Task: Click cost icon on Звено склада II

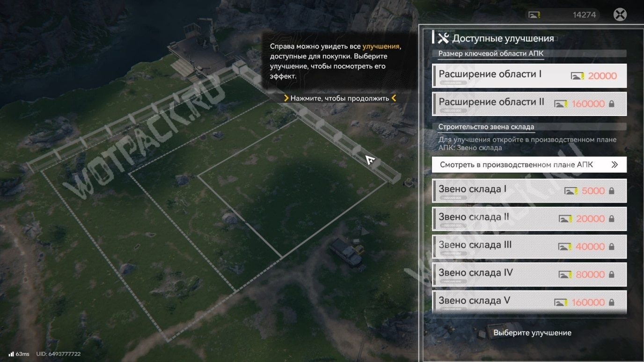Action: (565, 219)
